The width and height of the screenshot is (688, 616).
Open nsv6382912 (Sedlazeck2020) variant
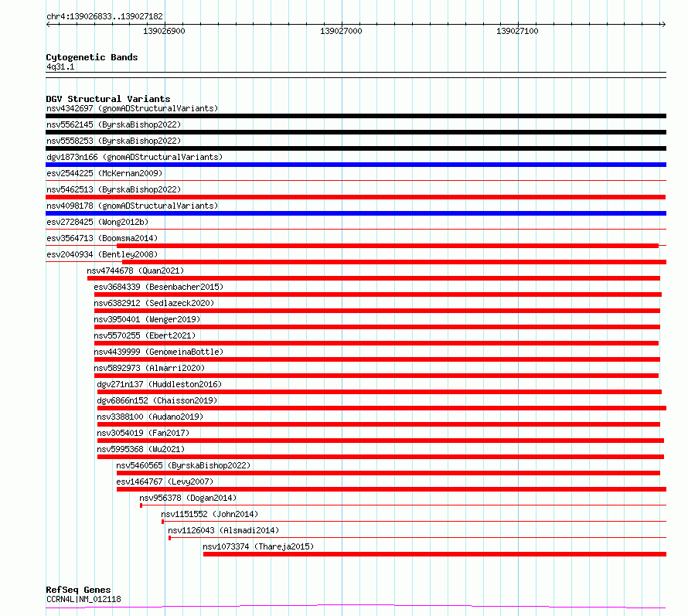[x=154, y=303]
